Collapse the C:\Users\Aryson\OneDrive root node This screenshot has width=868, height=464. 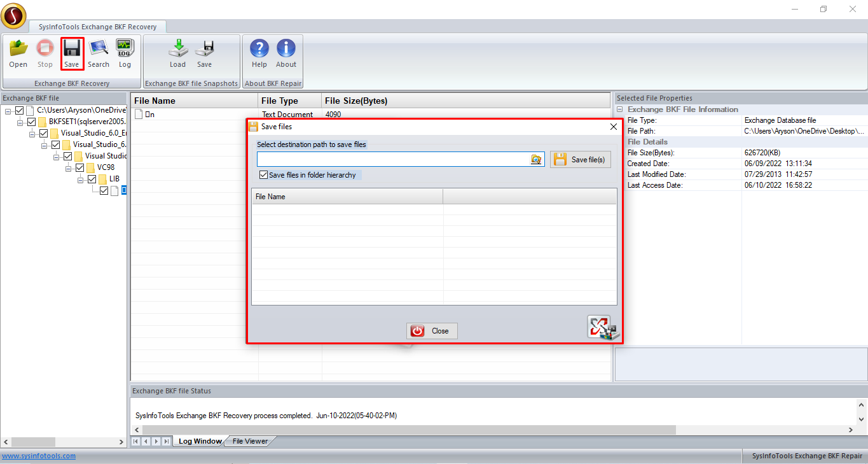[x=8, y=111]
